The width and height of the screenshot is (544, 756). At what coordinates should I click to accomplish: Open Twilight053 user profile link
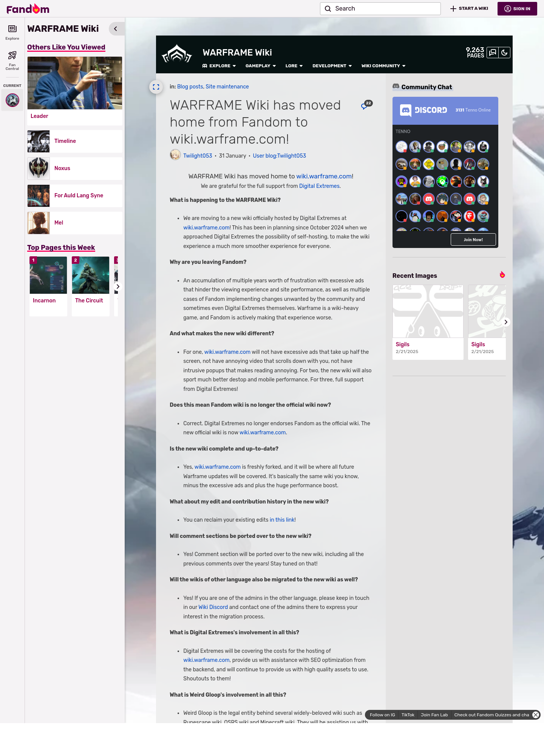[198, 156]
